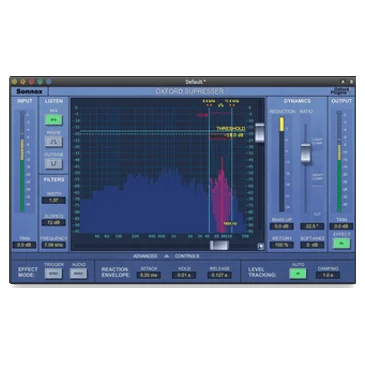Image resolution: width=365 pixels, height=365 pixels.
Task: Click the Audio effect mode button
Action: click(79, 273)
